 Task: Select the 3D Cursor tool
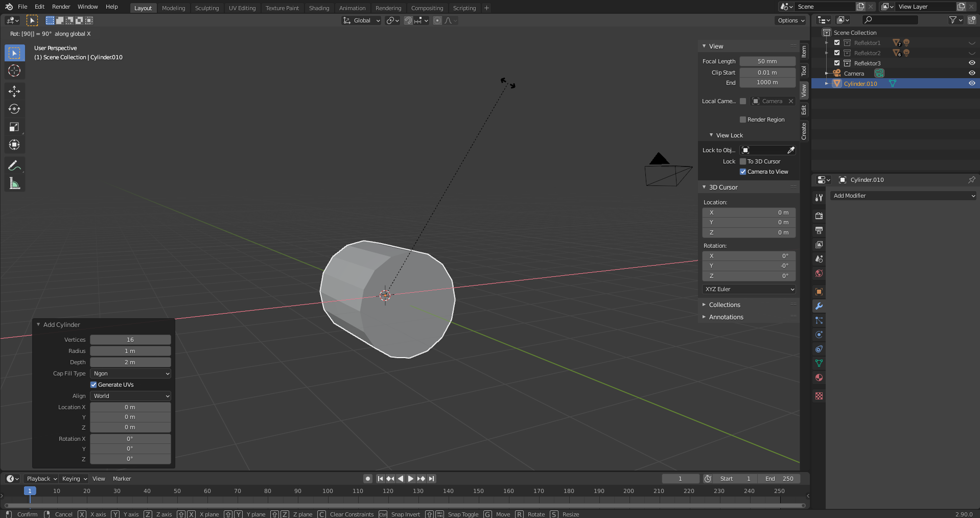pos(14,71)
